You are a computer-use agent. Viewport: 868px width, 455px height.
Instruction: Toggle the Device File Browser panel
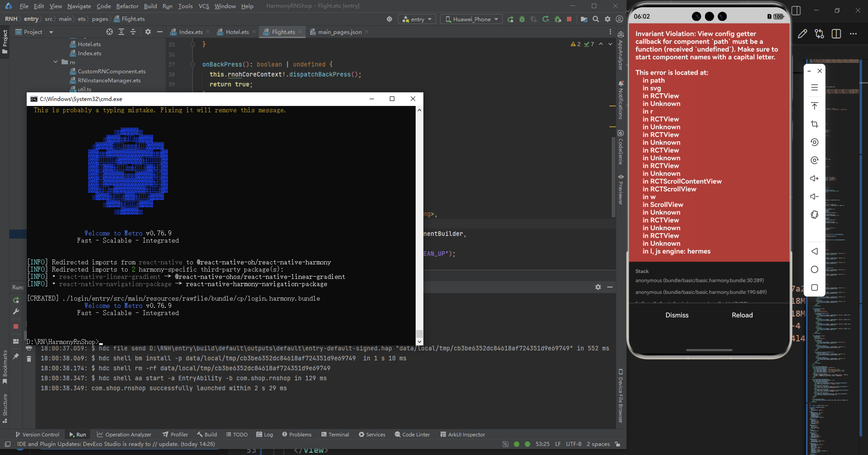point(621,396)
